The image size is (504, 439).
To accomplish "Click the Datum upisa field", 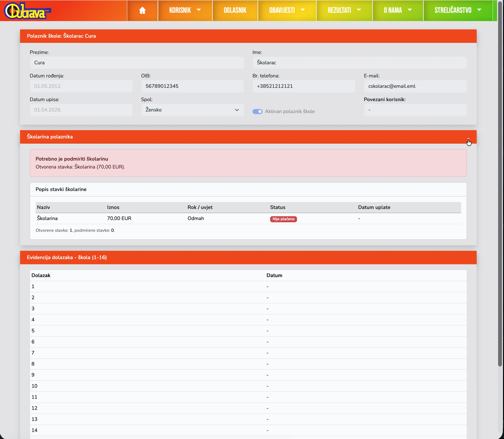I will click(81, 110).
